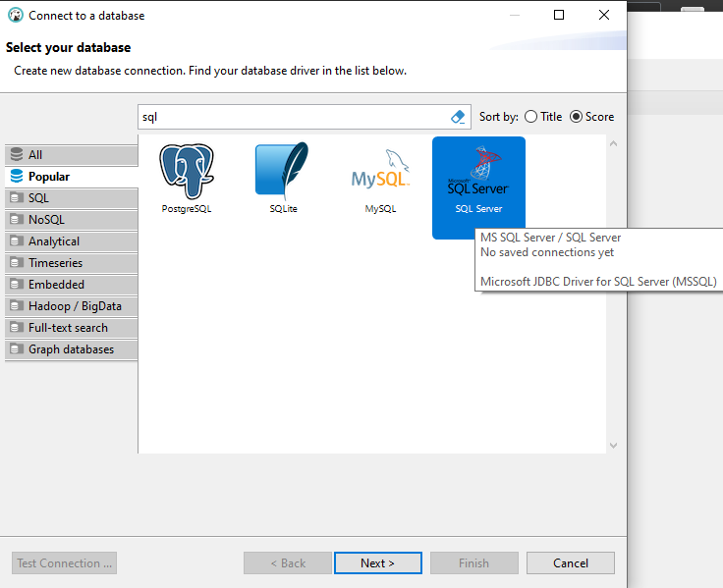
Task: Click the driver list scrollbar down arrow
Action: (614, 445)
